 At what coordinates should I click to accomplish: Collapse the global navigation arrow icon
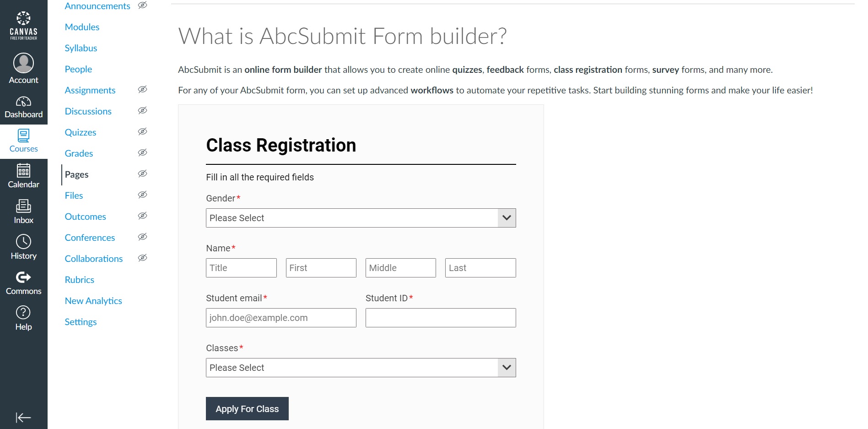tap(23, 417)
